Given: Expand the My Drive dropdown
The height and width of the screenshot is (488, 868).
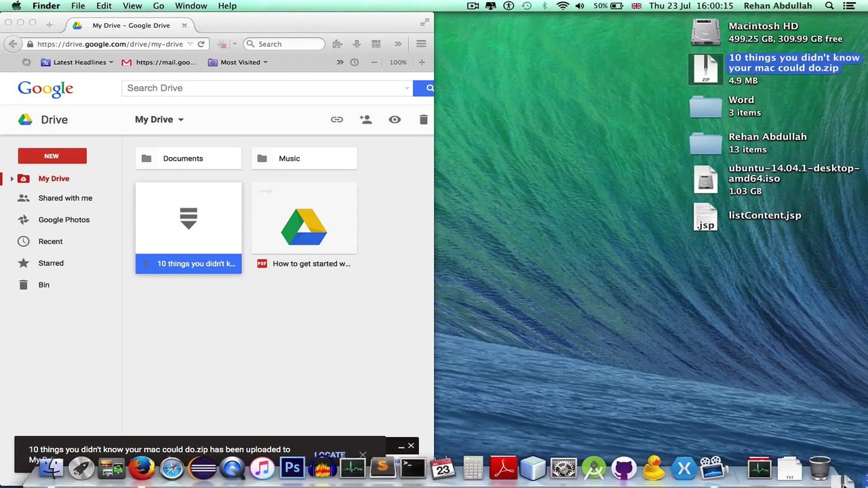Looking at the screenshot, I should [159, 119].
